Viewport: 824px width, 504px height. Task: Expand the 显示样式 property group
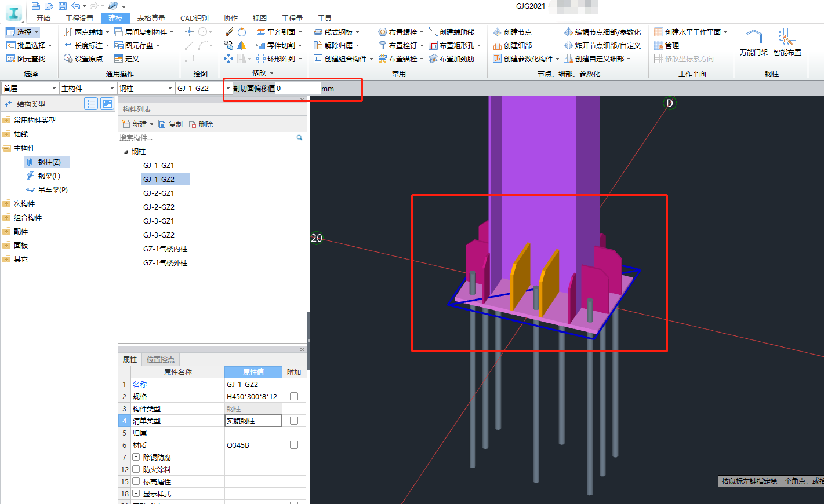tap(136, 494)
